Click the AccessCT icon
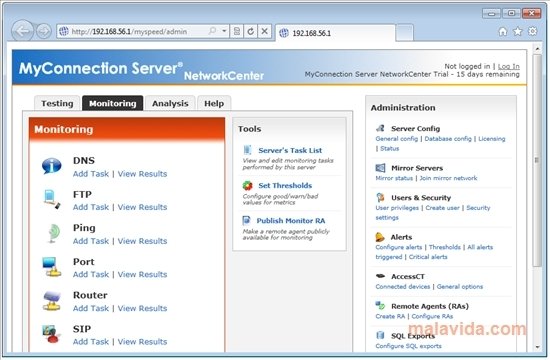Screen dimensions: 550x360 [380, 276]
